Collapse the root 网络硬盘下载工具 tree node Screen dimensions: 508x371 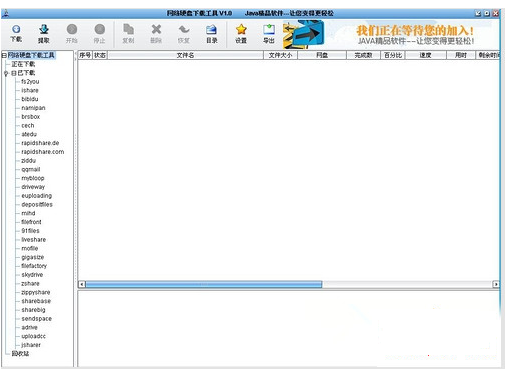[4, 55]
